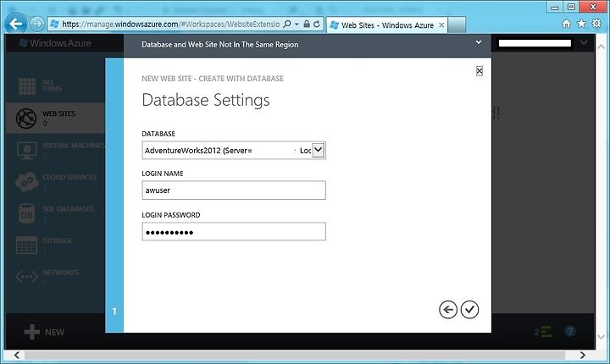Viewport: 610px width, 364px height.
Task: Select All Items in sidebar
Action: point(55,85)
